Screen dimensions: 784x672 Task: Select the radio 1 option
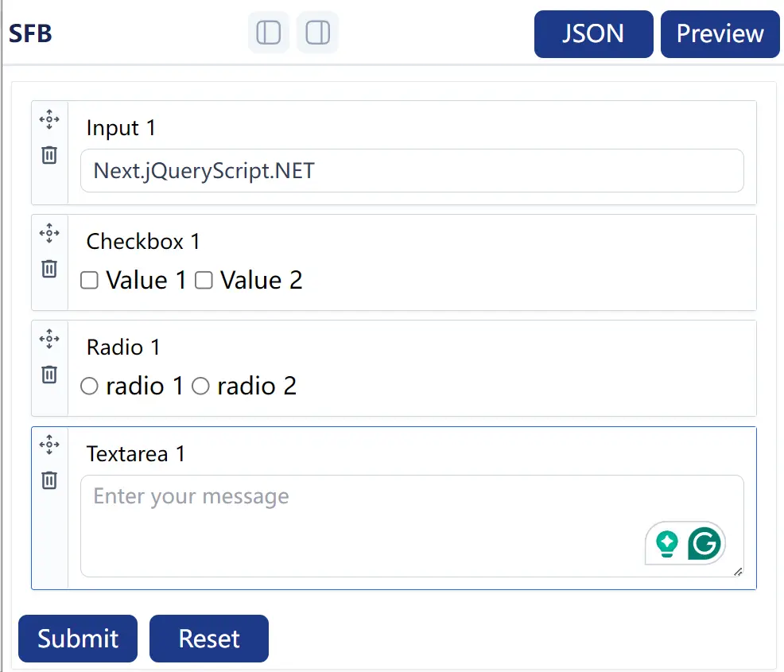click(90, 386)
